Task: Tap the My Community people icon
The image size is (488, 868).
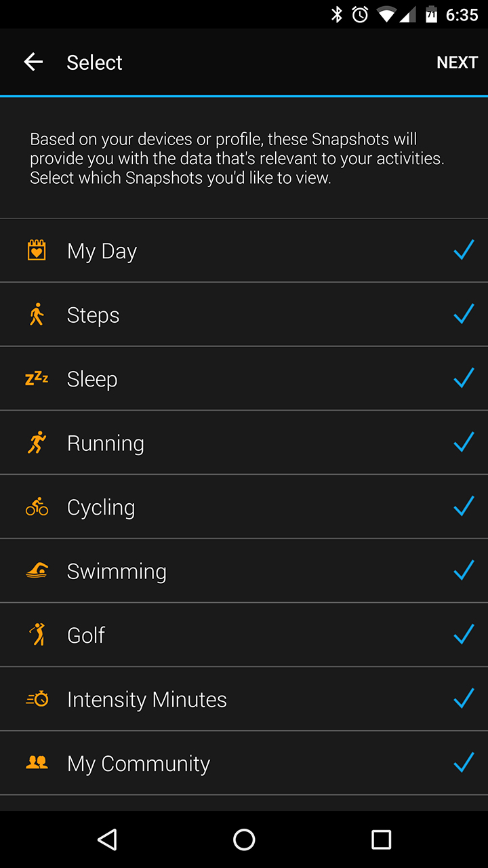Action: click(x=37, y=763)
